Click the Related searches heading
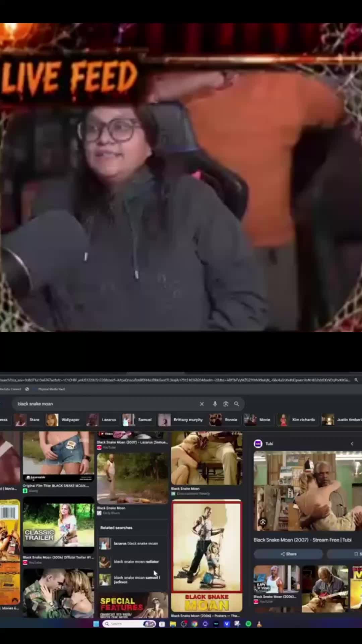The height and width of the screenshot is (644, 362). pos(116,528)
